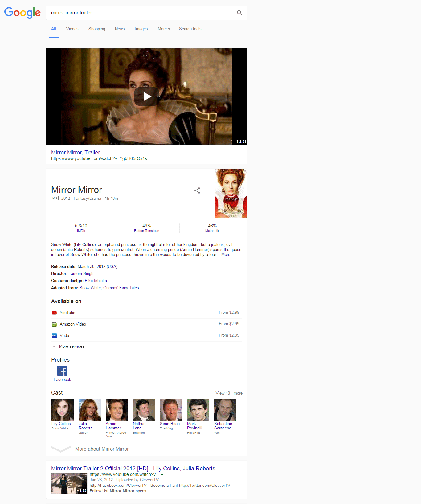
Task: Click the magnifying glass search icon
Action: (x=239, y=13)
